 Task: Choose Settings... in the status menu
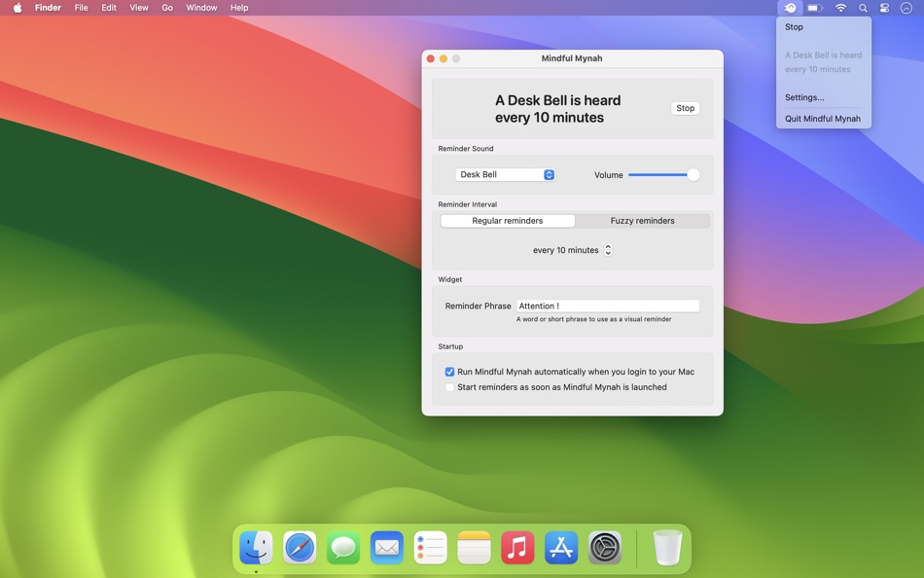click(804, 97)
